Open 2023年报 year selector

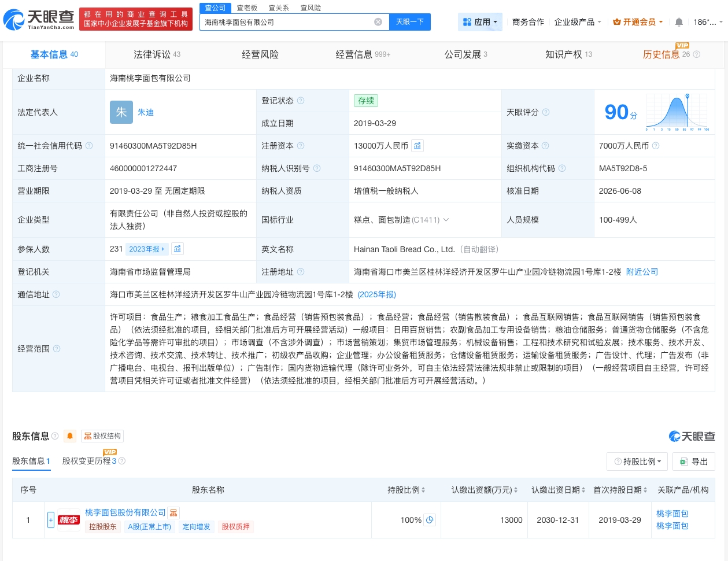(x=147, y=249)
